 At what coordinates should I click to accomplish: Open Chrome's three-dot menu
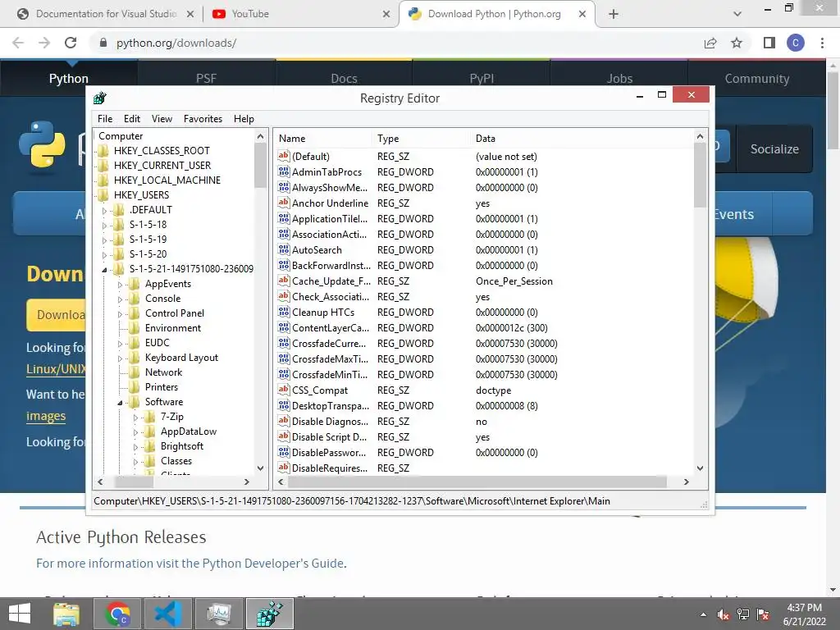(822, 43)
